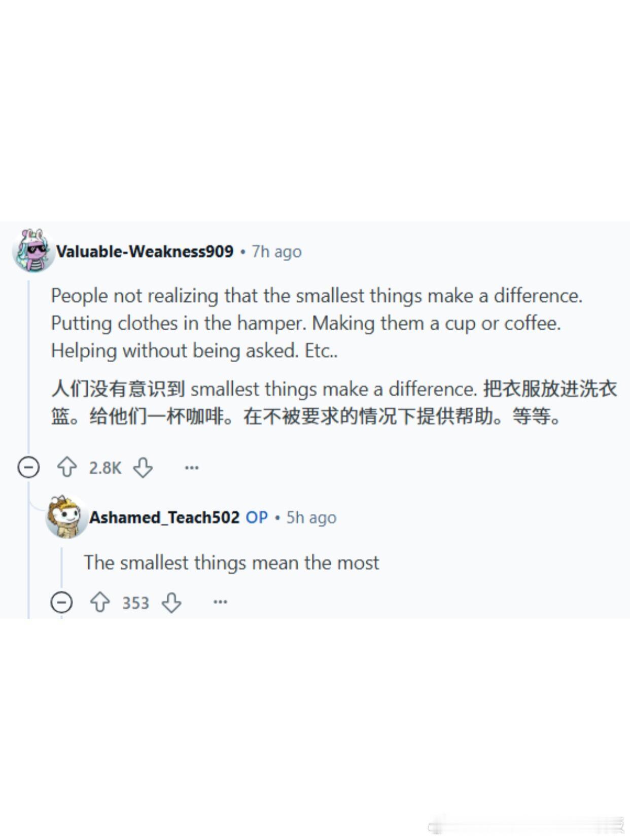Collapse the Valuable-Weakness909 comment thread

[x=28, y=467]
